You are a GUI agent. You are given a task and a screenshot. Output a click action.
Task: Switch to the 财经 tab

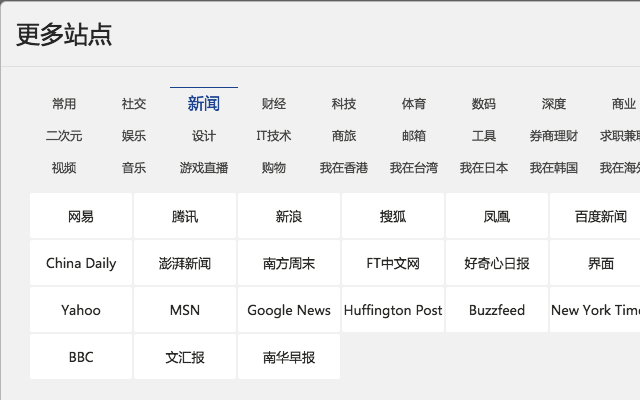click(x=274, y=104)
